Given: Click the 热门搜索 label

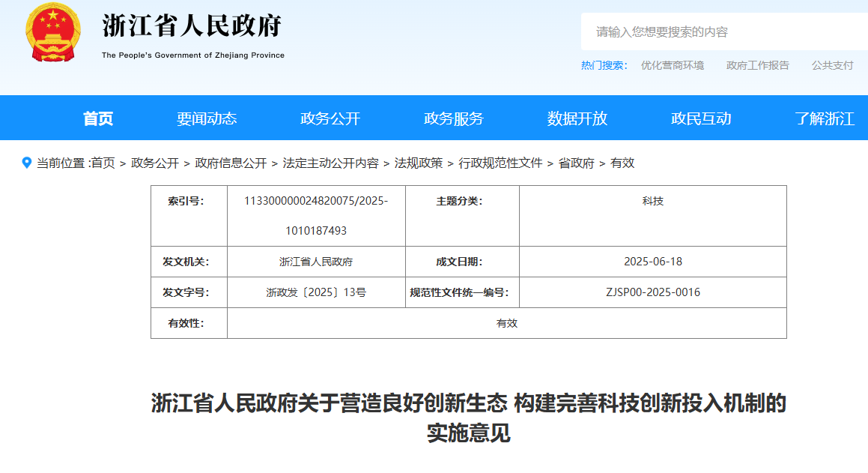Looking at the screenshot, I should tap(604, 65).
